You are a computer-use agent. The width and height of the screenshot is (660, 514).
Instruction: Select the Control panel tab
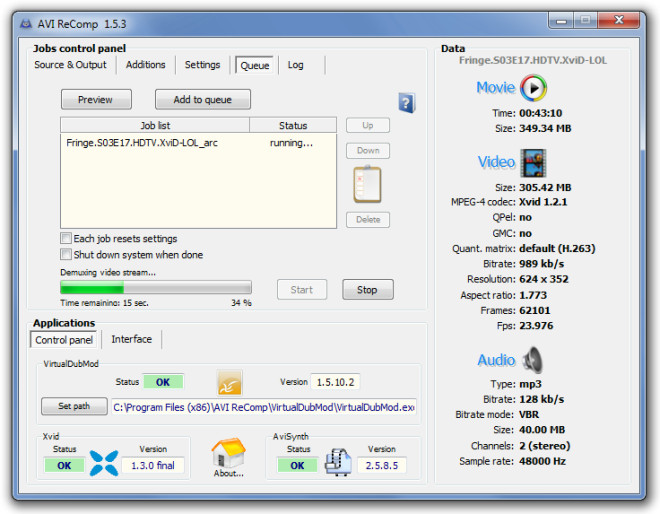pos(64,340)
